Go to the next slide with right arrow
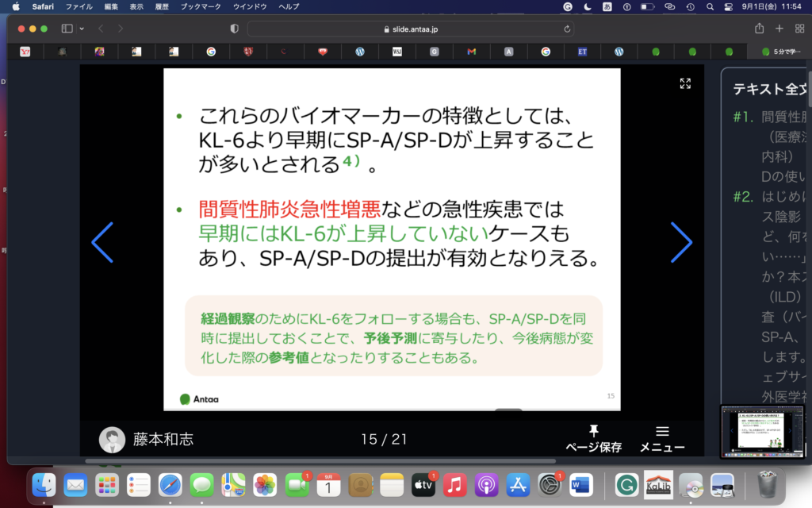The image size is (812, 508). [x=681, y=242]
